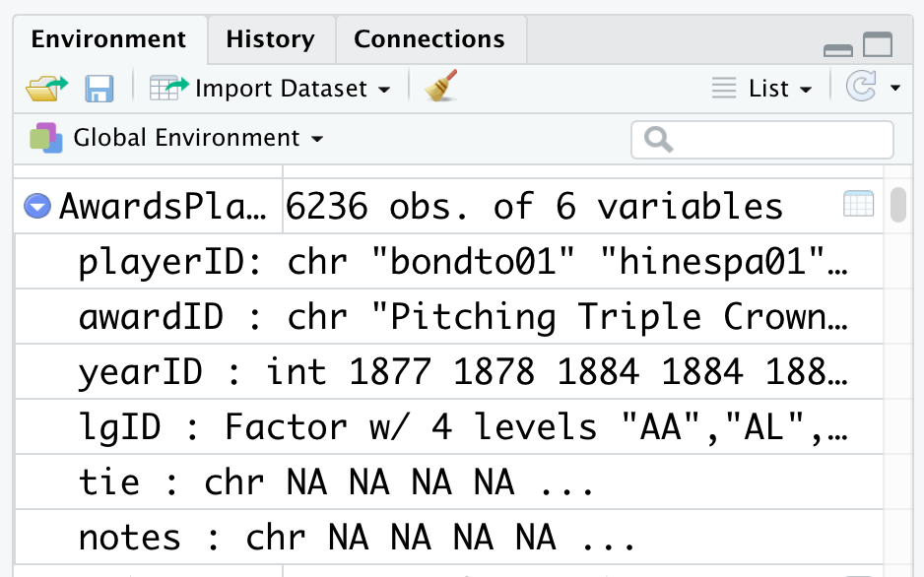Click the Global Environment colored icon
This screenshot has height=577, width=924.
(46, 139)
